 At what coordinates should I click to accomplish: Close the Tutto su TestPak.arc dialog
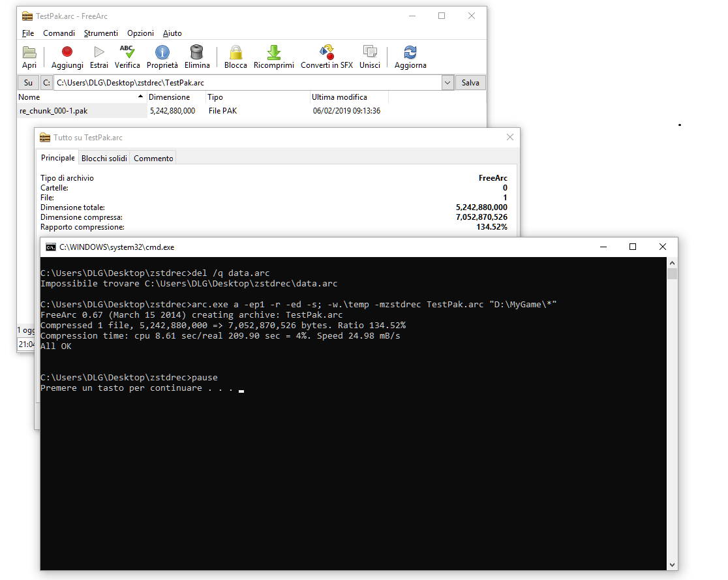click(509, 137)
